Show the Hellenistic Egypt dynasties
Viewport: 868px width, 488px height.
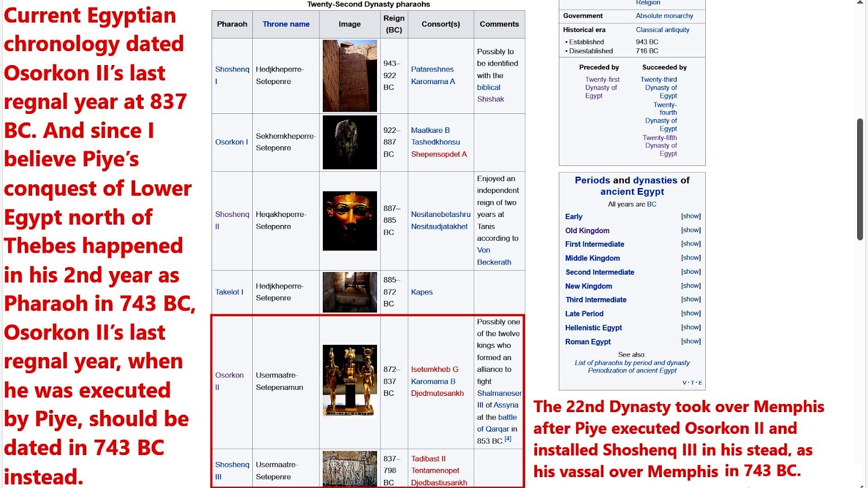(x=691, y=327)
